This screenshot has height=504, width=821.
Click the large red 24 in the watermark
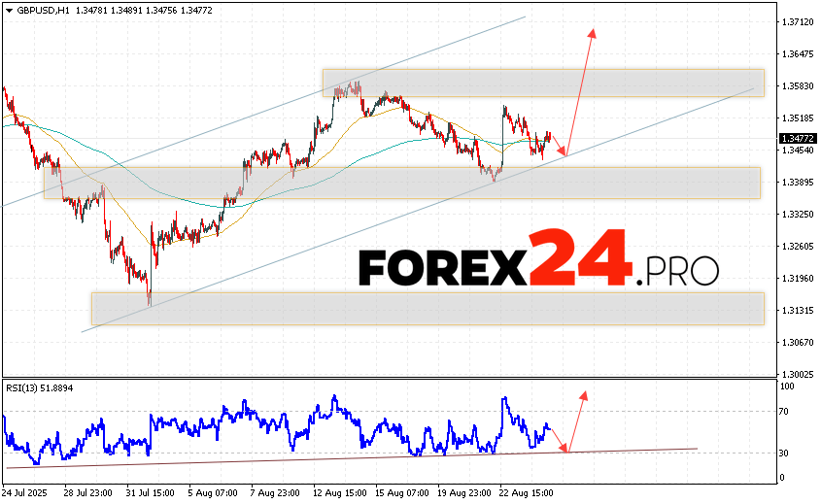click(x=579, y=257)
